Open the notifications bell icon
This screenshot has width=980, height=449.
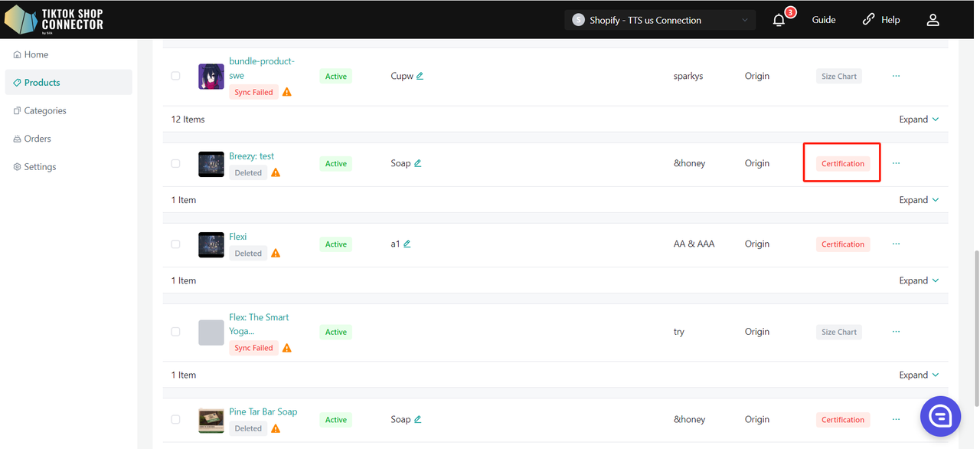[779, 21]
